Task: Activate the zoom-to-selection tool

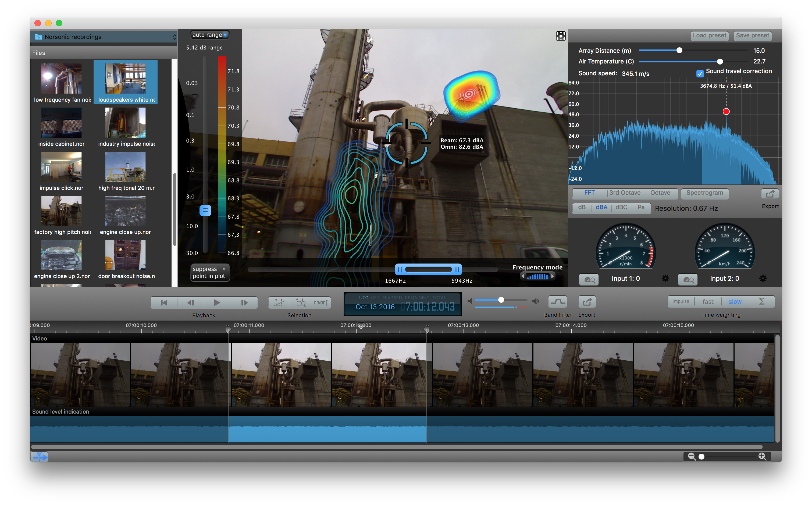Action: tap(301, 303)
